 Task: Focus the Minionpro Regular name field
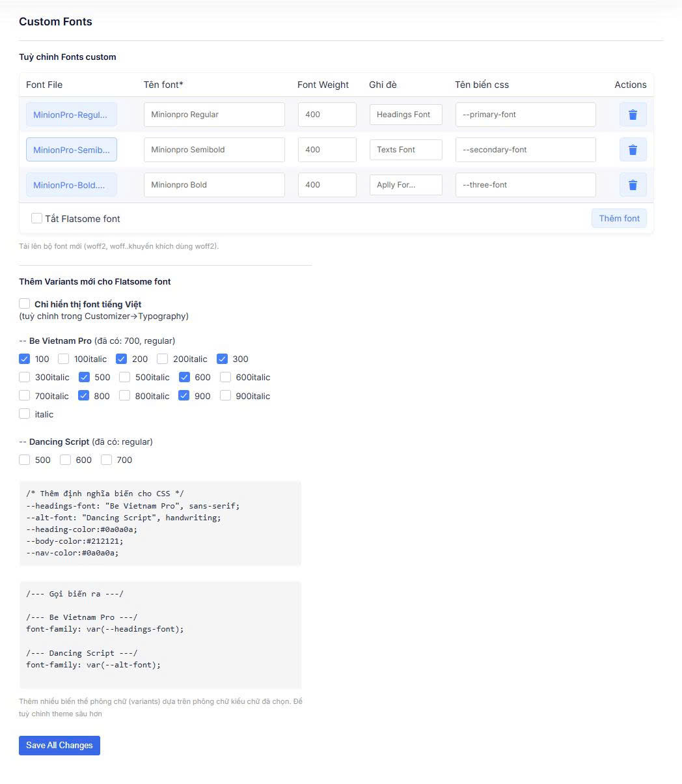[214, 115]
